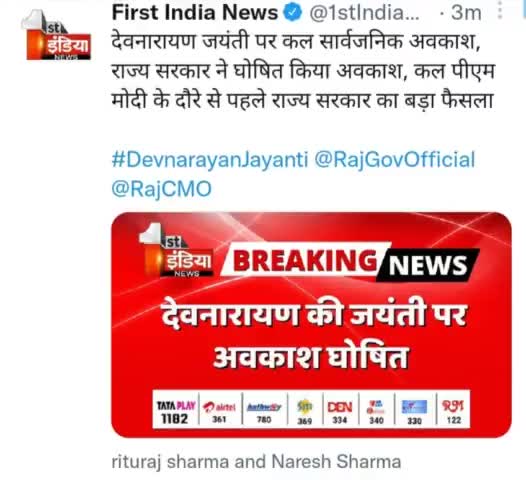Click the Hindi tweet text body
Screen dimensions: 526x480
point(303,71)
